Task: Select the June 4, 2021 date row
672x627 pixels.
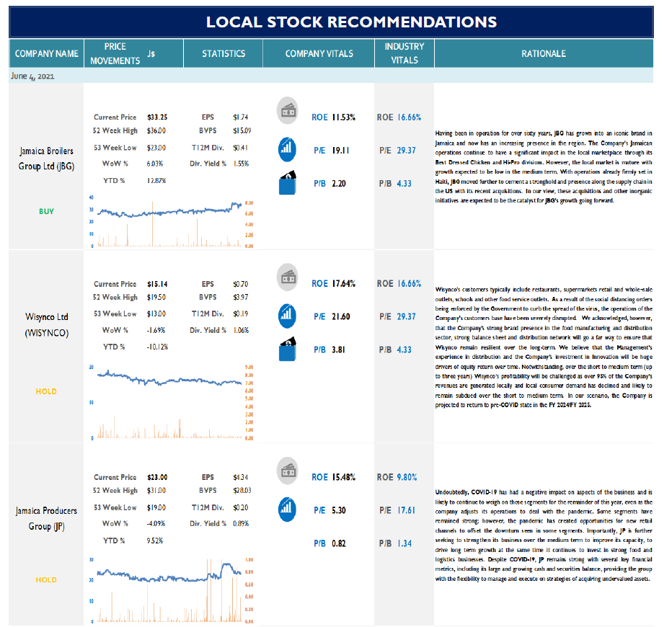Action: point(331,76)
